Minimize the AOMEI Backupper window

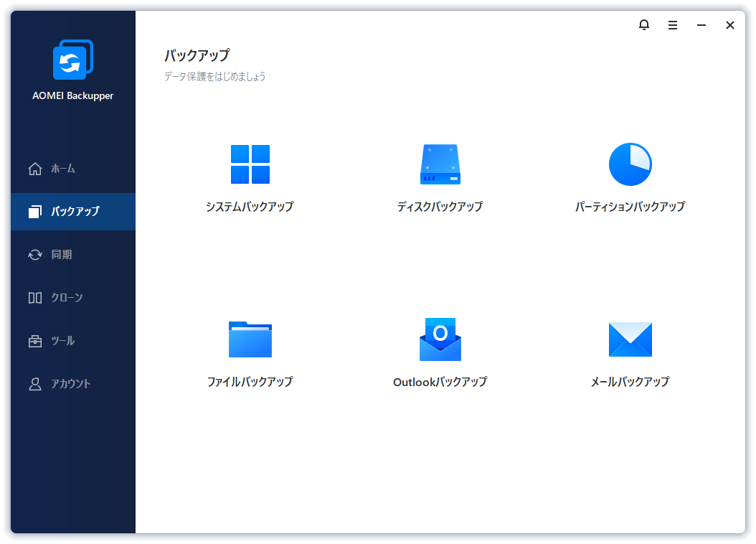(701, 25)
